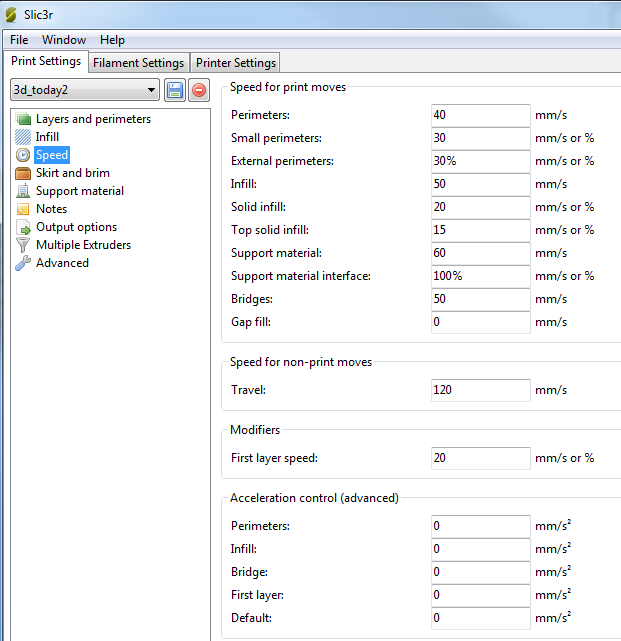Open the Window menu
This screenshot has height=641, width=621.
point(64,40)
